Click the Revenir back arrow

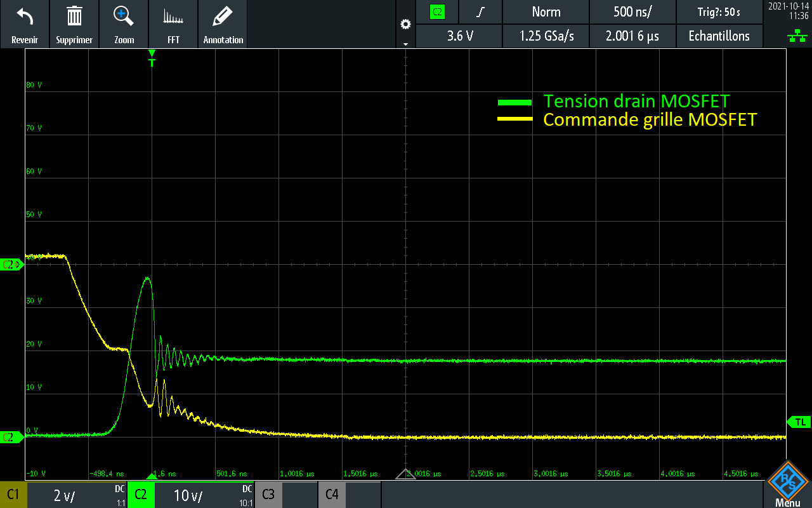[25, 16]
